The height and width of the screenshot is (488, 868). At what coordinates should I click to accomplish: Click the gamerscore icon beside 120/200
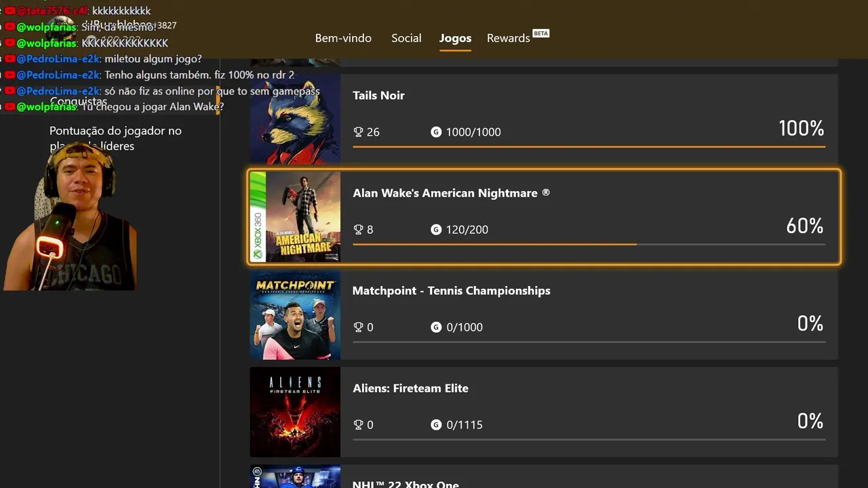436,230
